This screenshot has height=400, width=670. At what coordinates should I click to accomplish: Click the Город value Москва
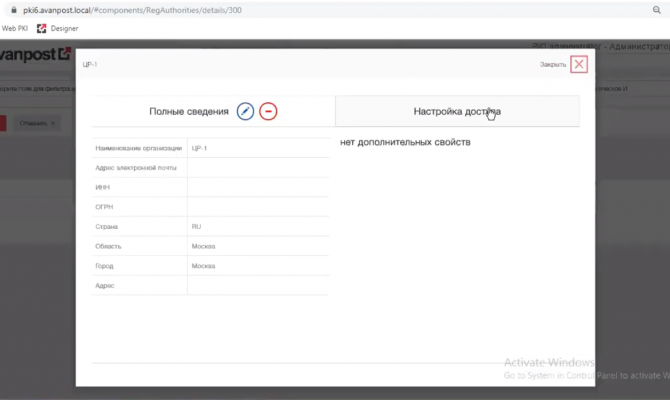[x=203, y=266]
